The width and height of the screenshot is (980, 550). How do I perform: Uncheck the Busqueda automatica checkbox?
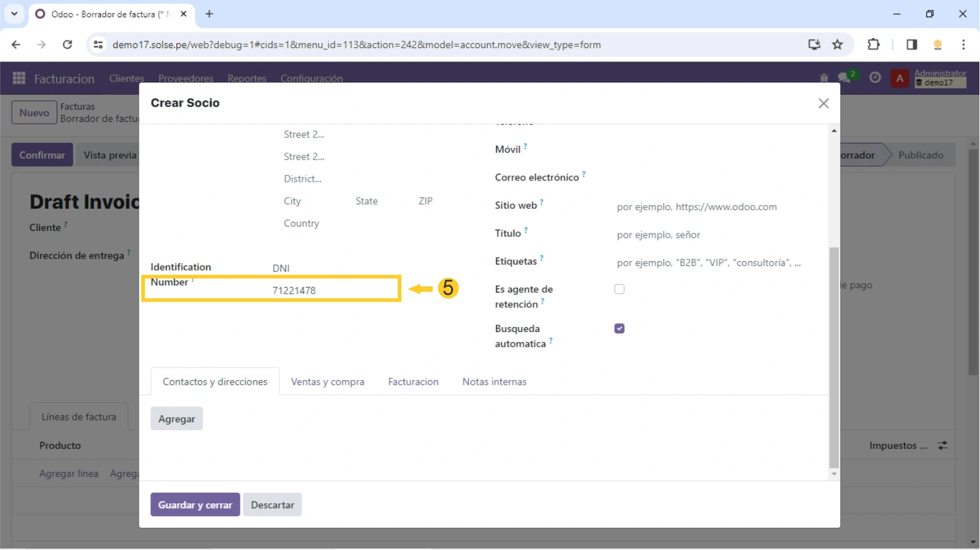click(619, 329)
